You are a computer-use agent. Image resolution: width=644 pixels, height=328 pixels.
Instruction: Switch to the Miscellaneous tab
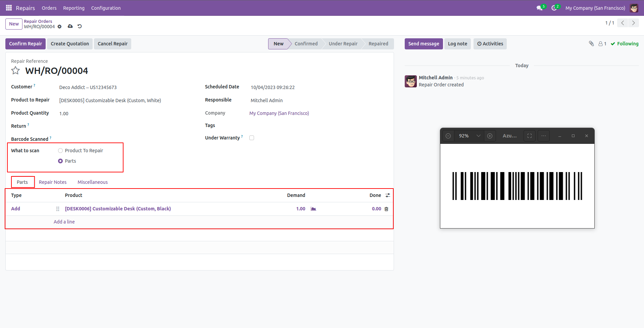93,182
